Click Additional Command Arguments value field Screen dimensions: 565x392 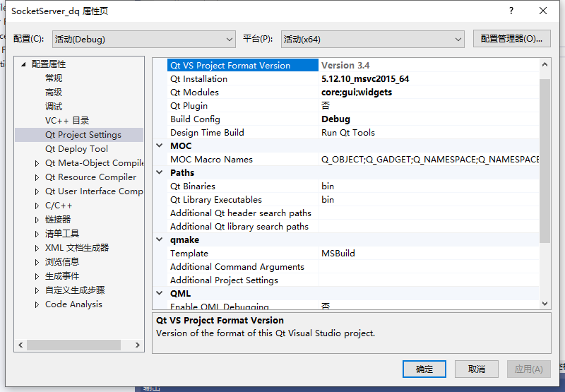point(429,266)
